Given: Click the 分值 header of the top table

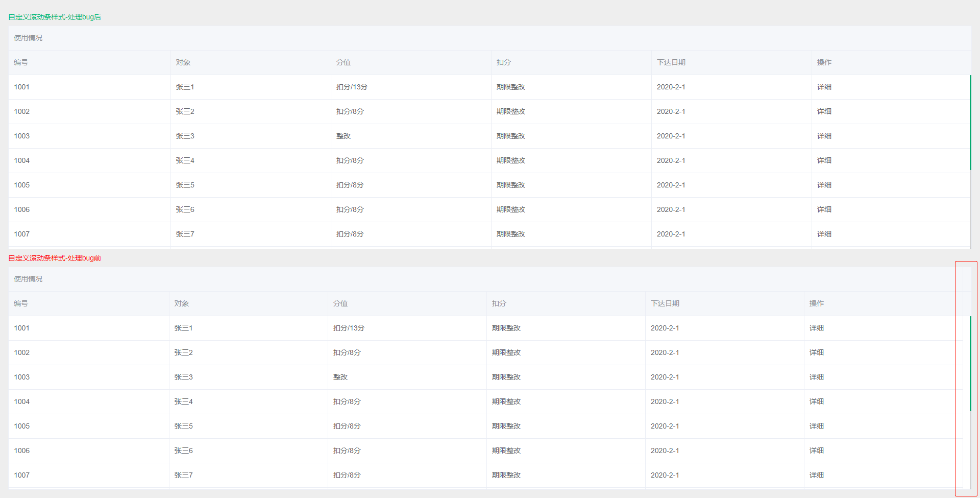Looking at the screenshot, I should [343, 62].
